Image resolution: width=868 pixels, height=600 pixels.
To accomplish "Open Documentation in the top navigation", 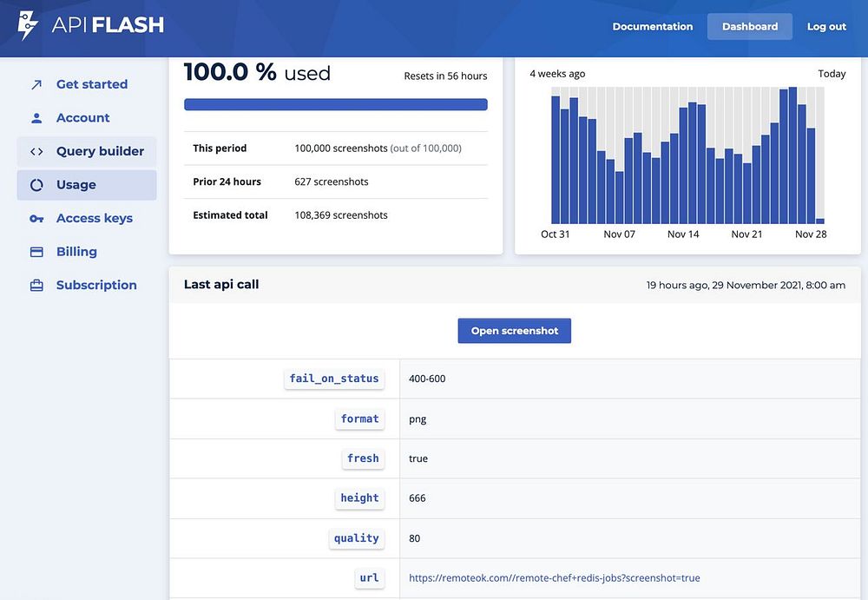I will tap(653, 27).
